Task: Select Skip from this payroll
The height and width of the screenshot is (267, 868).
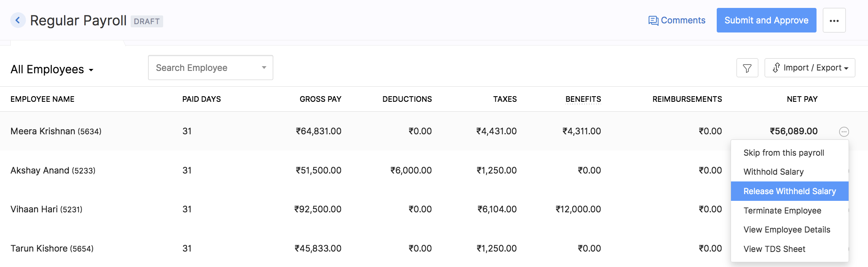Action: click(x=784, y=153)
